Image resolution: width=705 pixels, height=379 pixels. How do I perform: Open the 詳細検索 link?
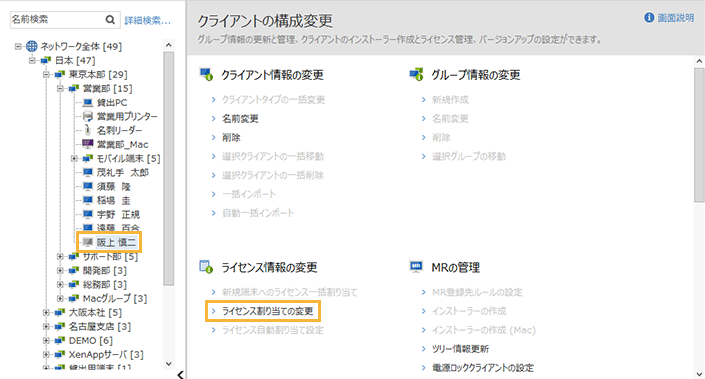[147, 20]
